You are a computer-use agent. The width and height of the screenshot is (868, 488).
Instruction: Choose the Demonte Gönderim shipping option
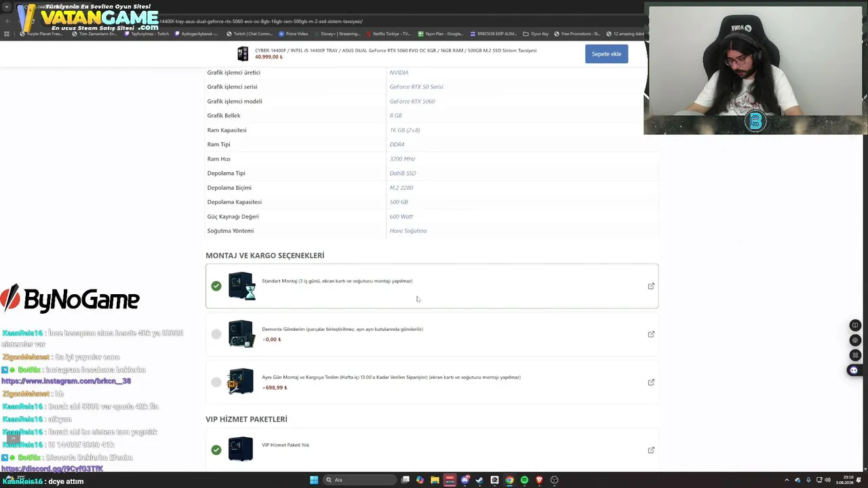click(x=216, y=334)
